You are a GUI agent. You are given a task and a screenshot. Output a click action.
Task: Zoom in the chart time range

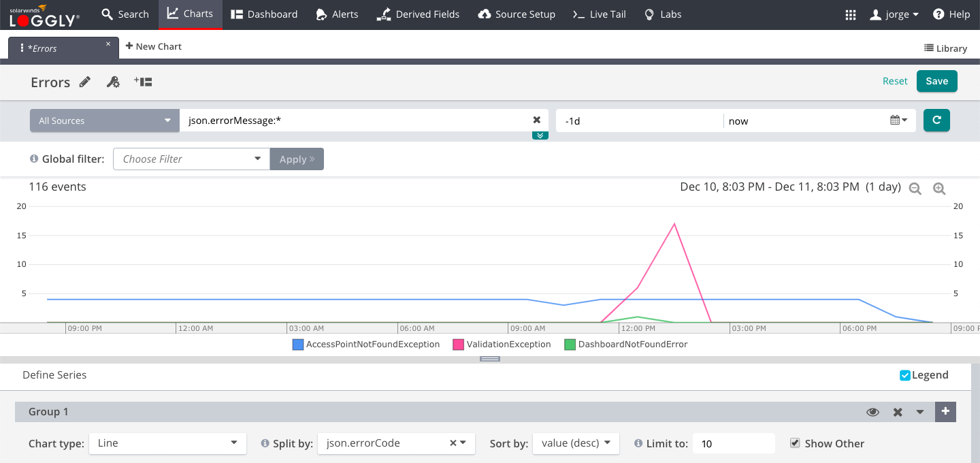pos(939,189)
